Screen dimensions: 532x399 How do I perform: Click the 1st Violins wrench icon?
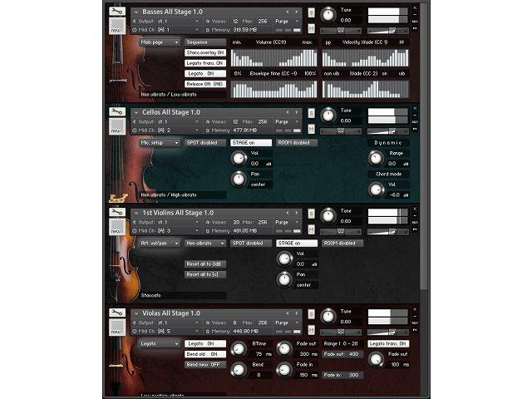116,213
